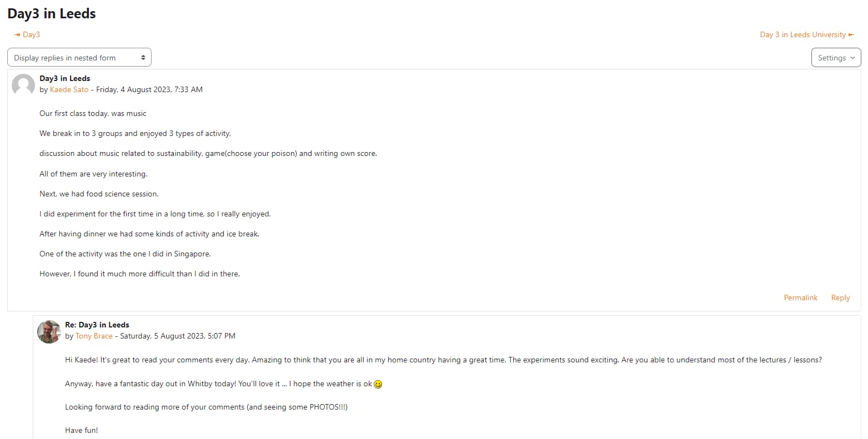868x439 pixels.
Task: Click the 'Re: Day3 in Leeds' reply subject
Action: pos(97,325)
